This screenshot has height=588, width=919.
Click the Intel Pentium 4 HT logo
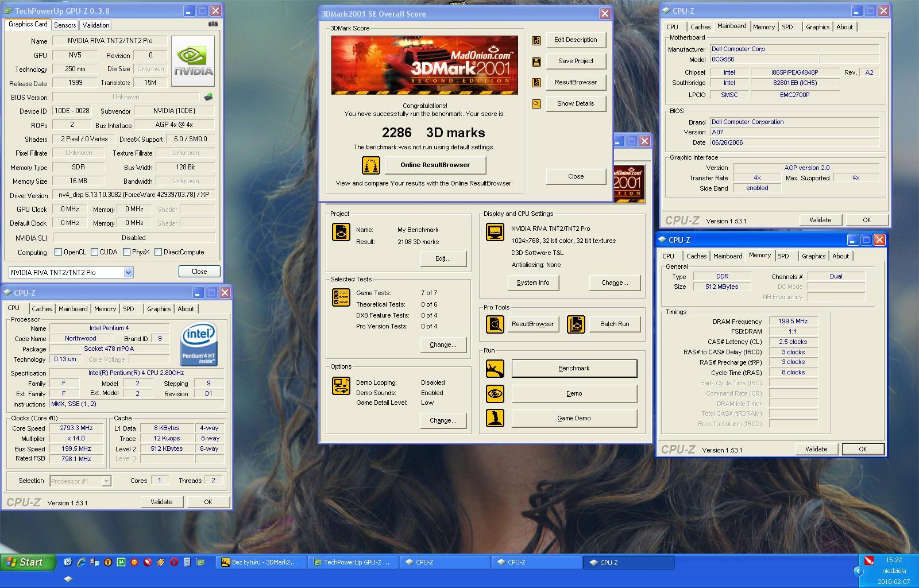tap(199, 345)
